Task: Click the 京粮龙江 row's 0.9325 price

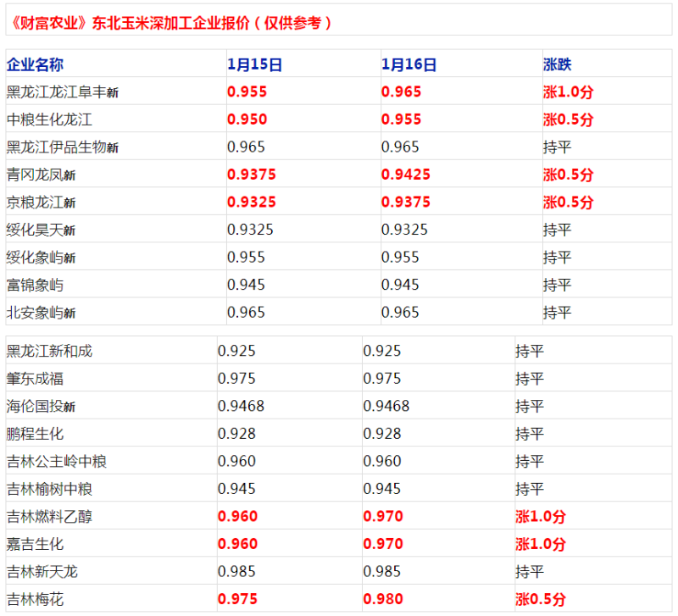Action: point(252,203)
